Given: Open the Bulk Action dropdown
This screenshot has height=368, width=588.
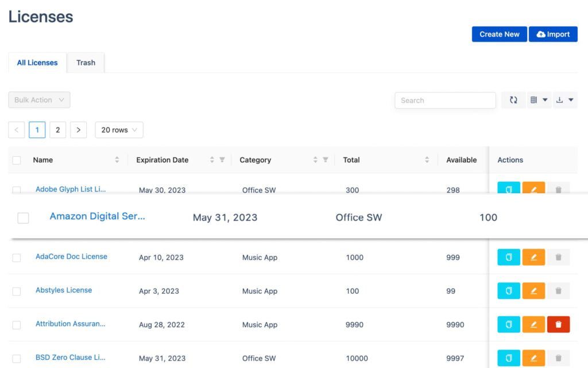Looking at the screenshot, I should coord(38,99).
